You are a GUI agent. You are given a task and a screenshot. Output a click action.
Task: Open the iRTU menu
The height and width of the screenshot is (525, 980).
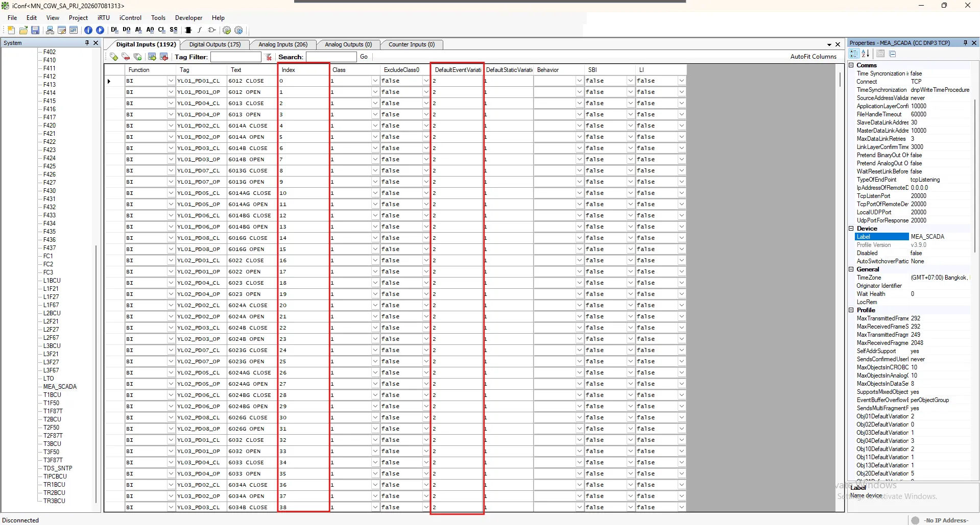click(104, 17)
